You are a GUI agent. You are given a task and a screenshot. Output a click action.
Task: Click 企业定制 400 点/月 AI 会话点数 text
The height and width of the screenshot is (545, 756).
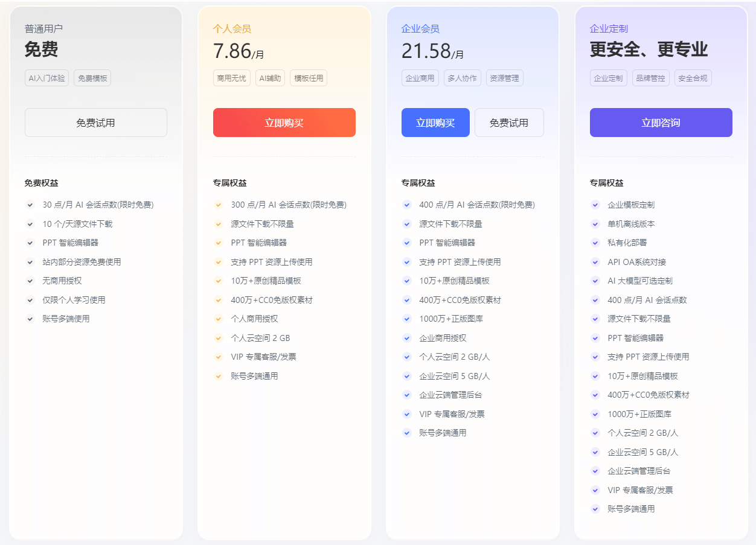(647, 300)
